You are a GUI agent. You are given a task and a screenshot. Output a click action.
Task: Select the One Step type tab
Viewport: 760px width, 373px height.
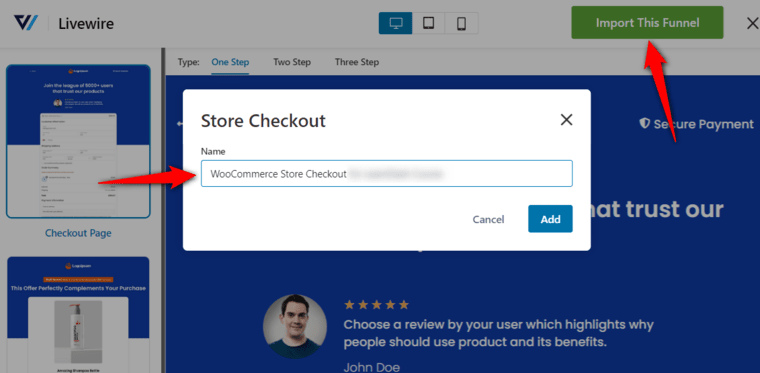(x=230, y=62)
